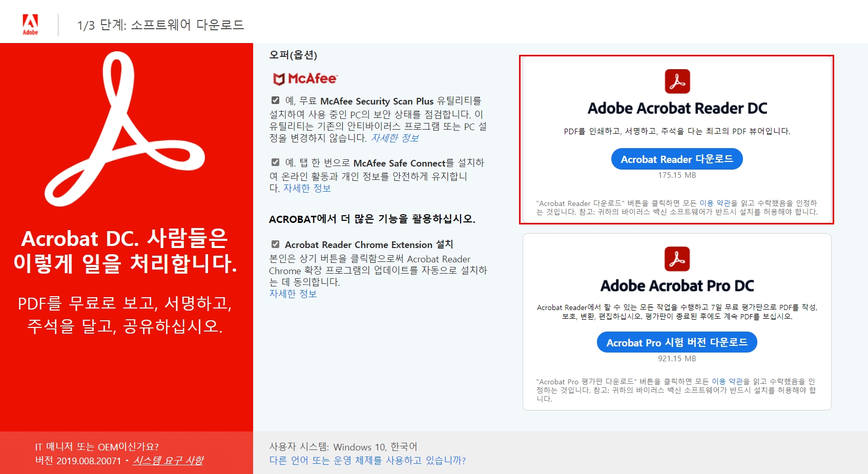Click the large Acrobat logo on the red panel

[x=125, y=129]
